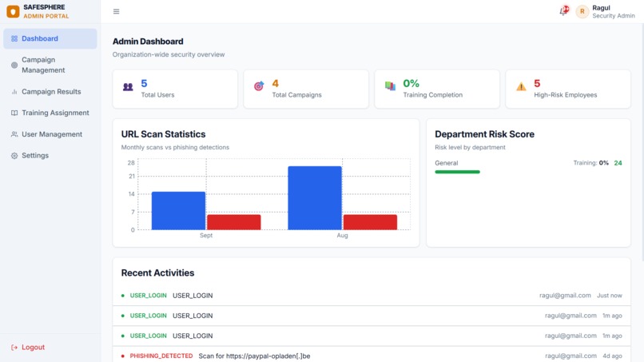The image size is (644, 362).
Task: Click the hamburger menu icon
Action: click(116, 11)
